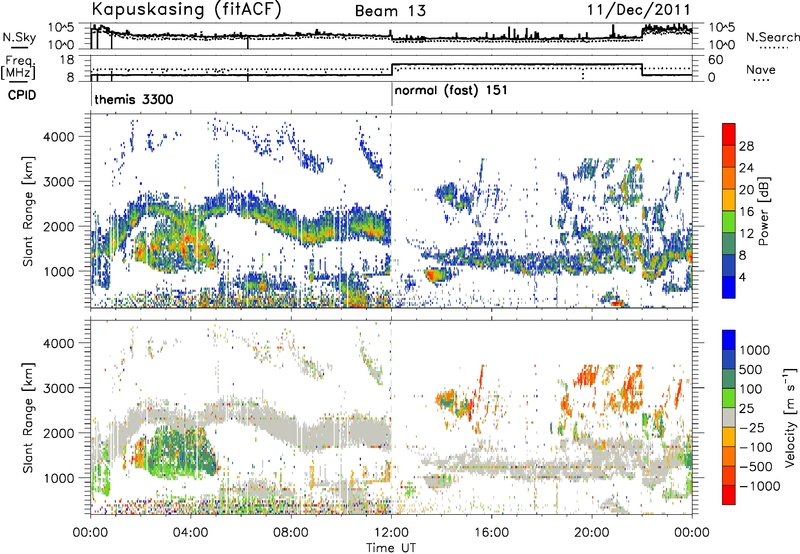Click the '20:00' time tick label

pos(592,533)
